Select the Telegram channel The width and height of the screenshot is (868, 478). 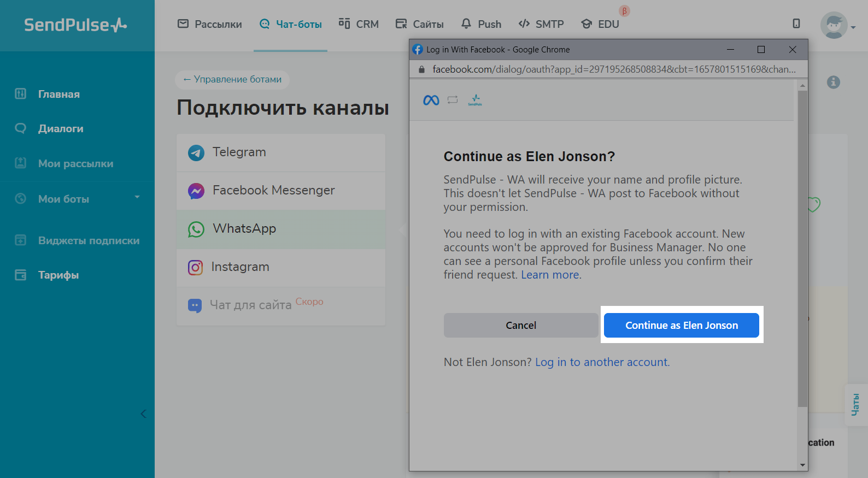click(x=281, y=152)
